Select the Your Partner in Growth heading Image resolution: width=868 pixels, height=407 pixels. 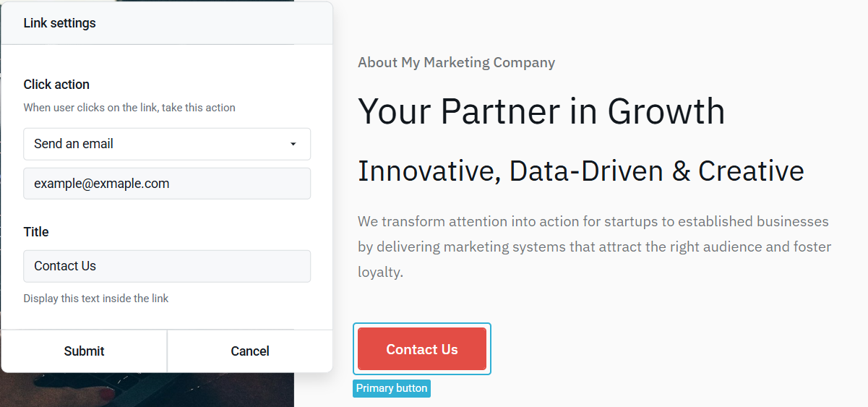541,111
